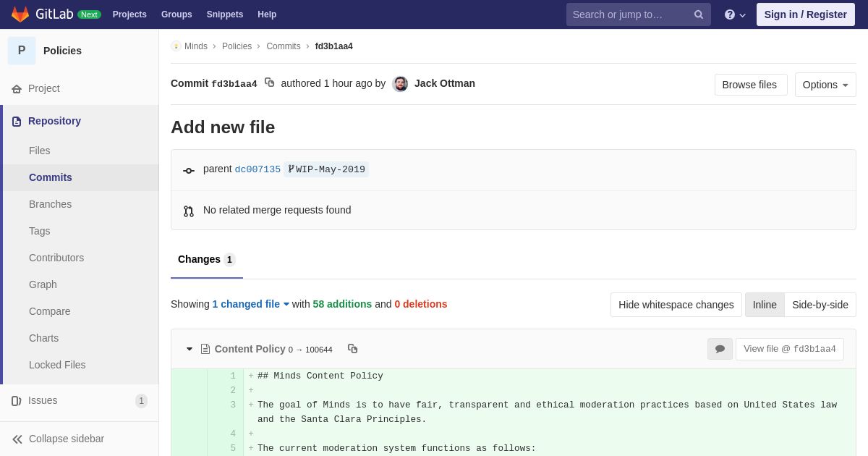The width and height of the screenshot is (868, 456).
Task: Click the Browse files button
Action: pos(750,85)
